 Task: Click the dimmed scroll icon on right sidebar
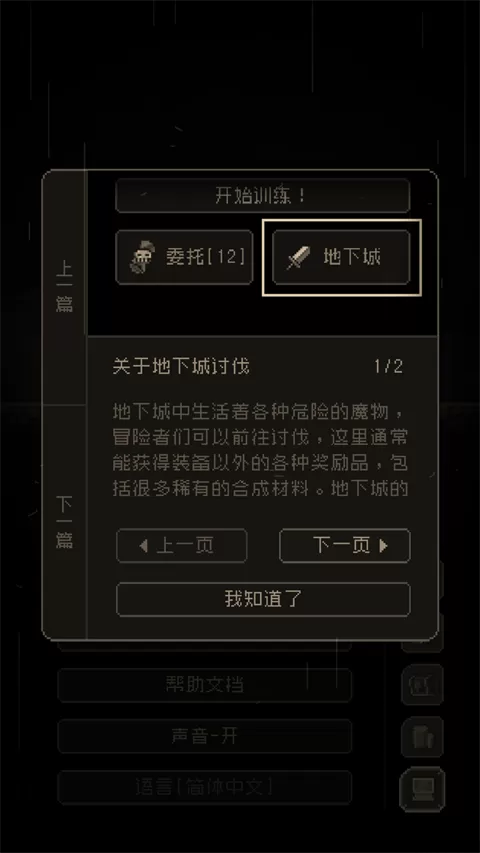(423, 685)
